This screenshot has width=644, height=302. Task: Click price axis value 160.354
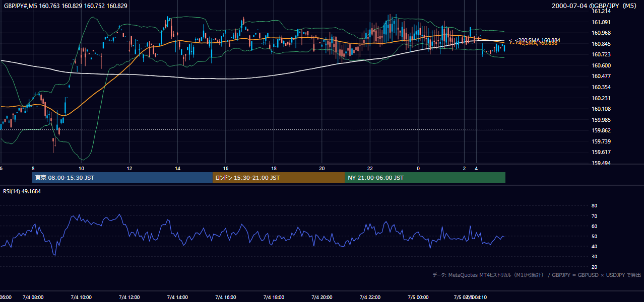point(601,87)
